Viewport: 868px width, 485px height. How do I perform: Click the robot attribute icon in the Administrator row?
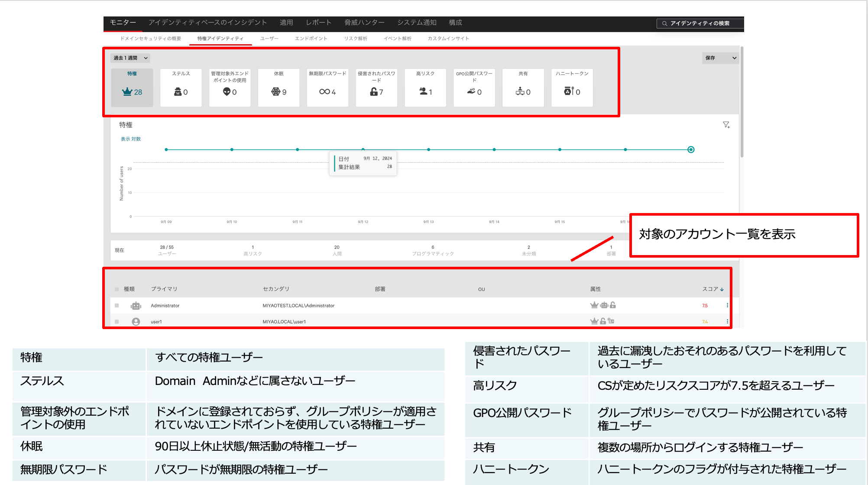pos(604,305)
